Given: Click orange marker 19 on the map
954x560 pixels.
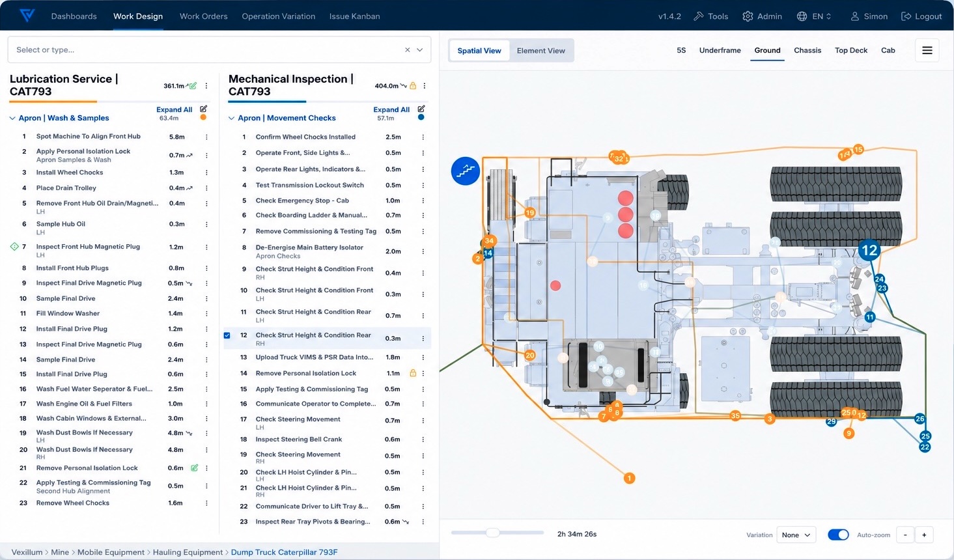Looking at the screenshot, I should pos(530,212).
